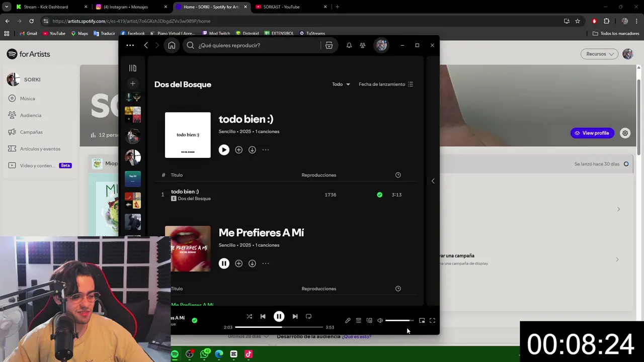
Task: Open Microsoft Edge in taskbar
Action: point(219,354)
